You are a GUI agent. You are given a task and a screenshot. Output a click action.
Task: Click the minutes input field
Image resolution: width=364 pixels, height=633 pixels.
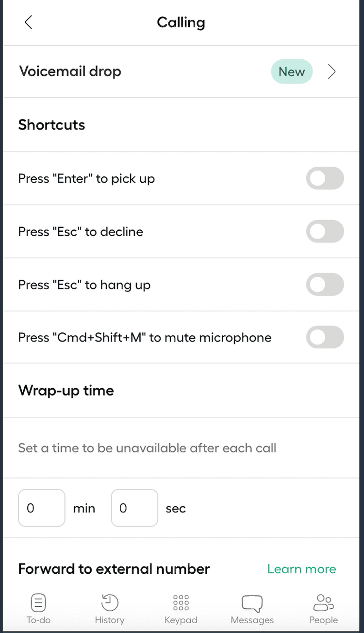(41, 508)
